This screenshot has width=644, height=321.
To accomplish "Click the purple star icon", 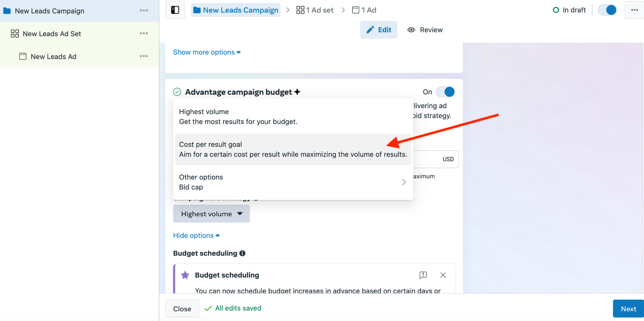I will pyautogui.click(x=185, y=275).
